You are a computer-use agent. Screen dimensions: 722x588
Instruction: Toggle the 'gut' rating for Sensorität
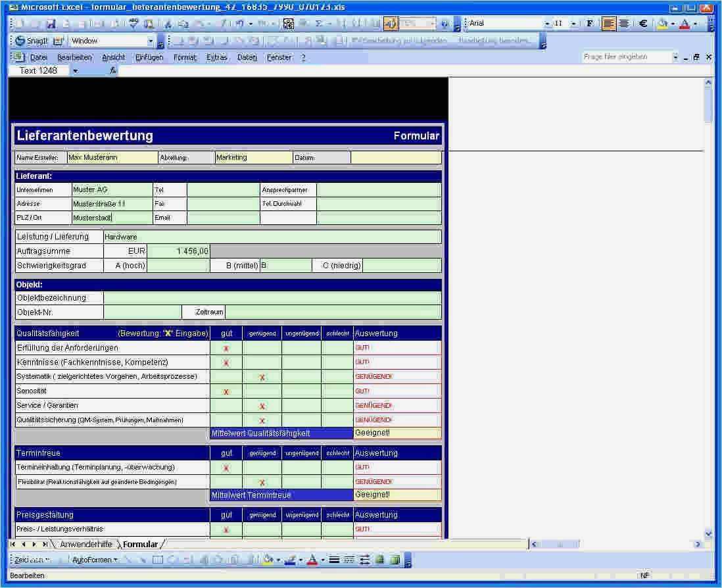coord(226,391)
